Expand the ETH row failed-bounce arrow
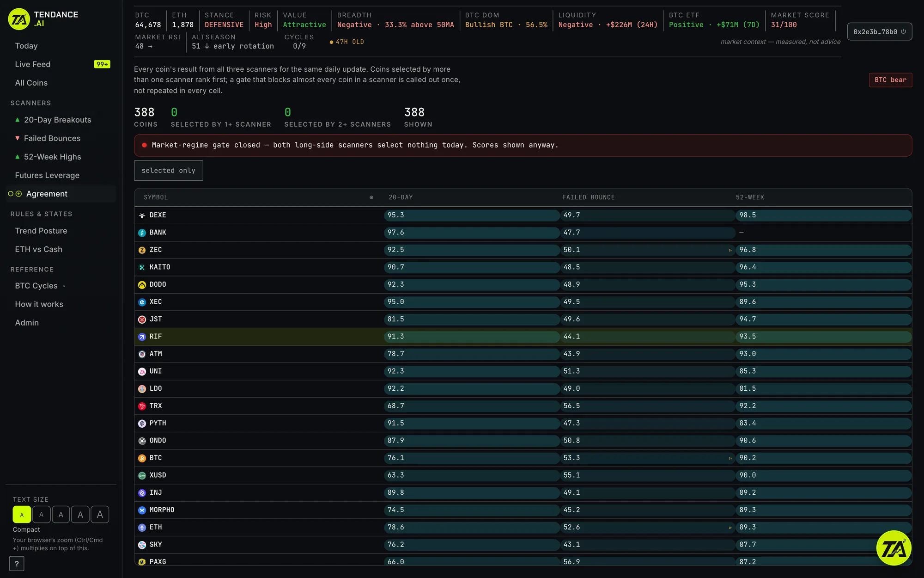This screenshot has width=924, height=578. [x=730, y=528]
